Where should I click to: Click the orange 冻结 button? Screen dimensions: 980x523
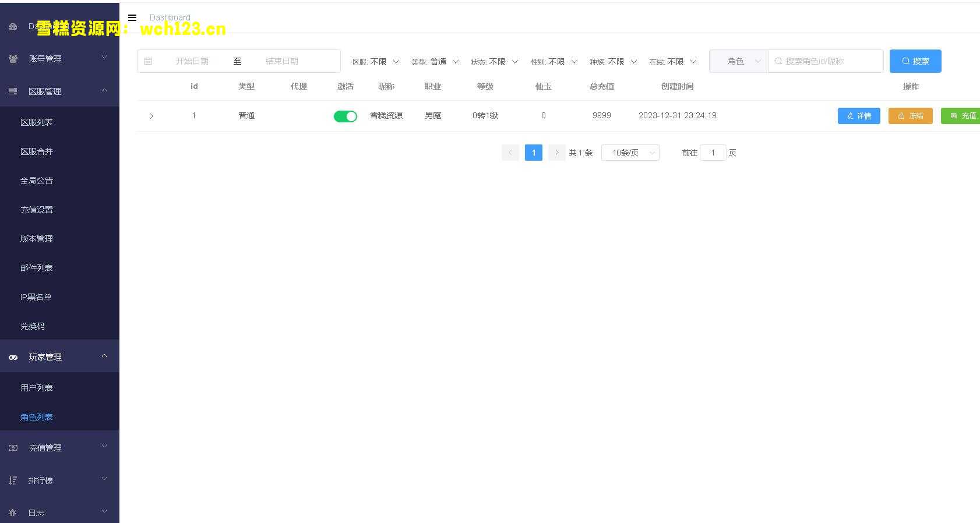pos(911,116)
